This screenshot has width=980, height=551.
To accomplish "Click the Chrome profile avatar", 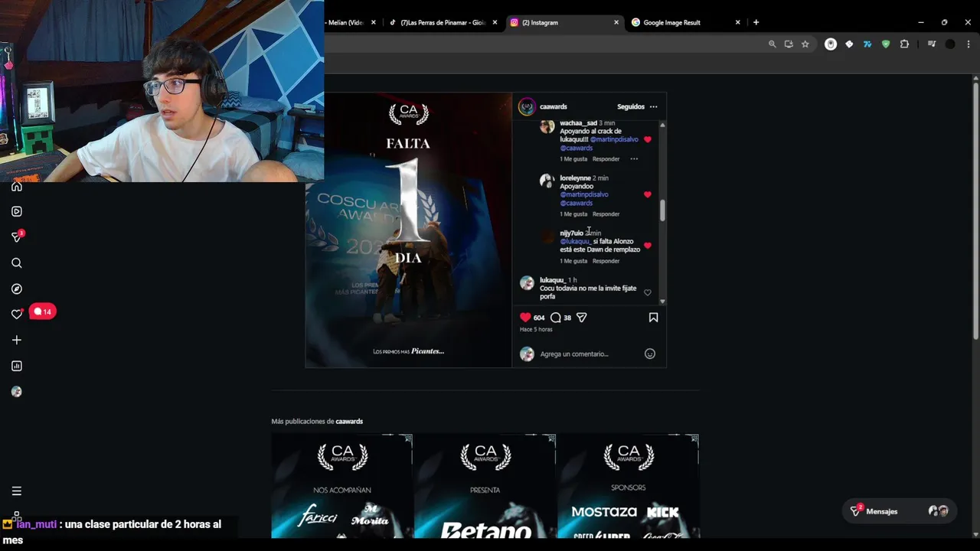I will tap(950, 44).
